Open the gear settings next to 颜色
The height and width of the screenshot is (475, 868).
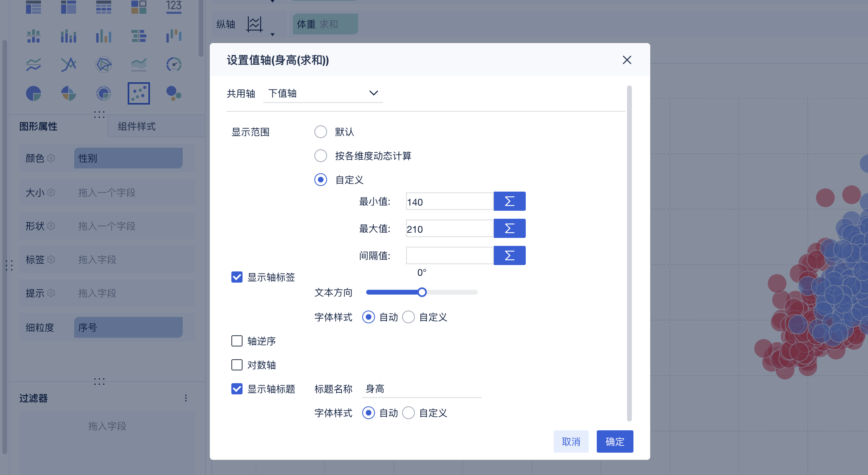51,158
